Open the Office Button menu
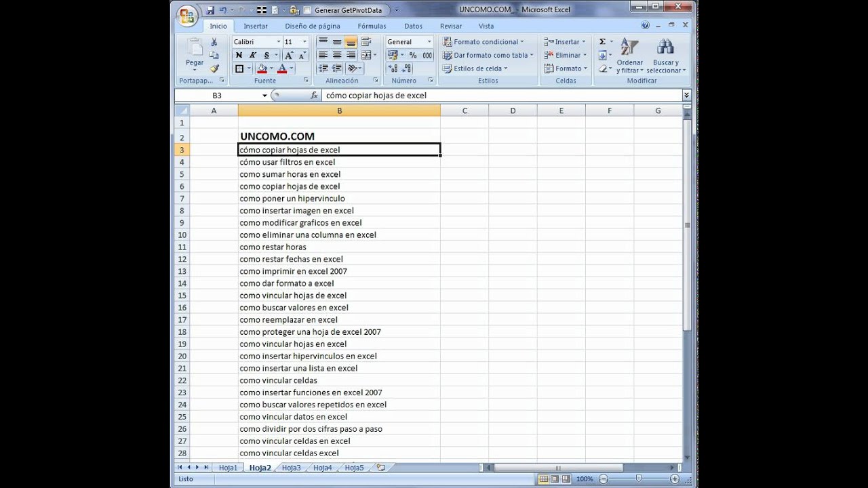 [188, 16]
